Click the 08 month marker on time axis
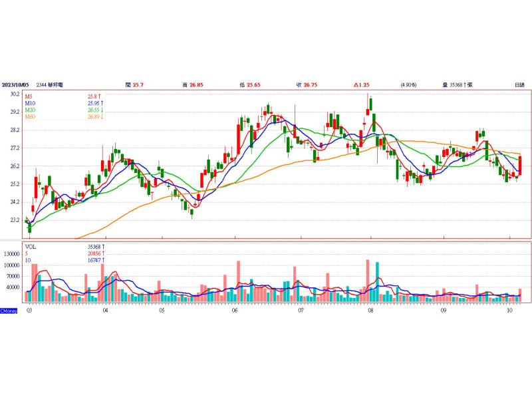The image size is (532, 399). tap(370, 311)
